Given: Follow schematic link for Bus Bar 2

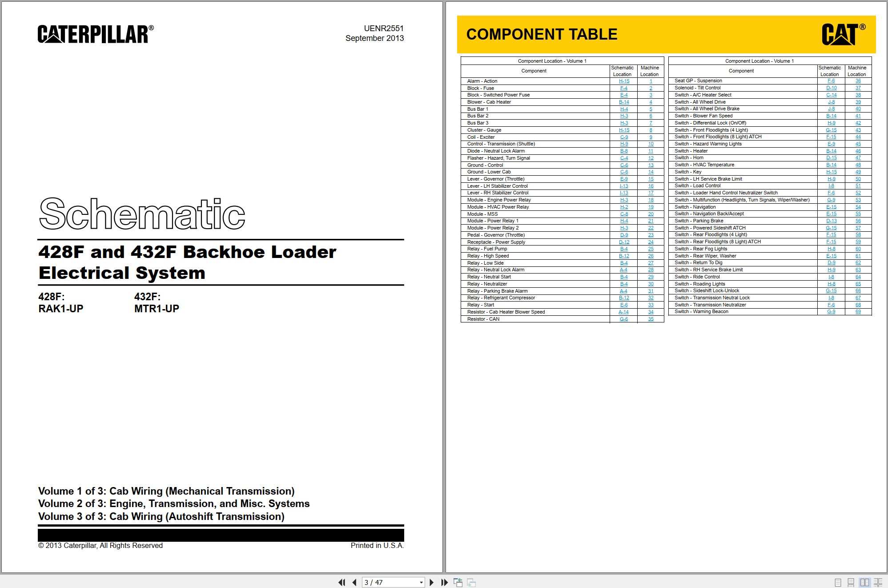Looking at the screenshot, I should pyautogui.click(x=624, y=116).
